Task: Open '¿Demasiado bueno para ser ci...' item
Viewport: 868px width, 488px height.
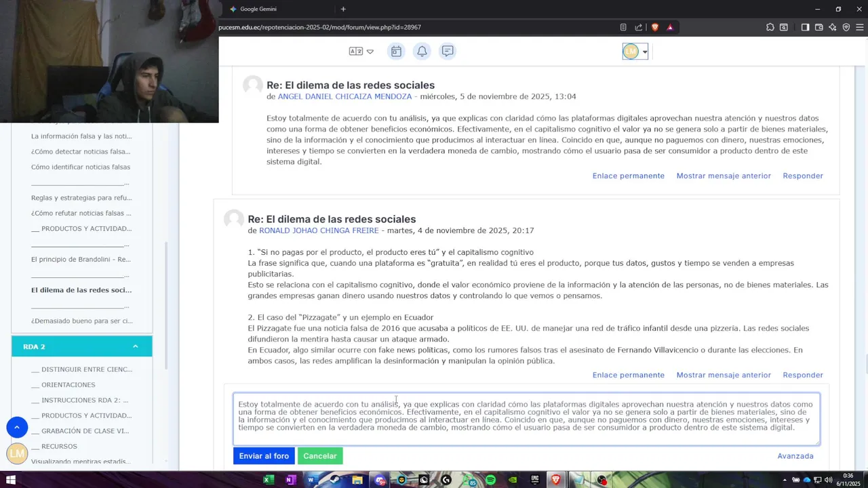Action: [x=82, y=321]
